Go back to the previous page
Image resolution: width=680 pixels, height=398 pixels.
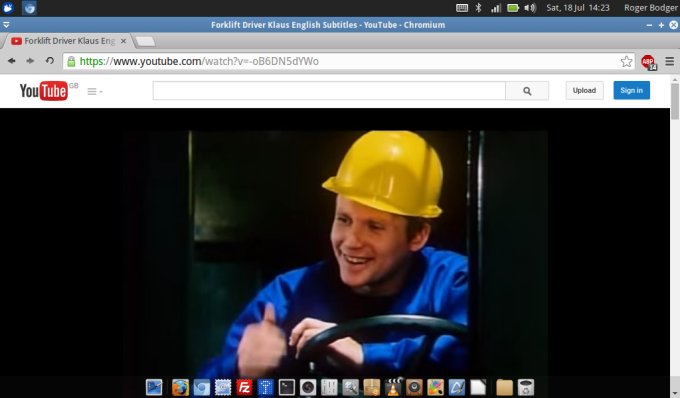pyautogui.click(x=12, y=61)
